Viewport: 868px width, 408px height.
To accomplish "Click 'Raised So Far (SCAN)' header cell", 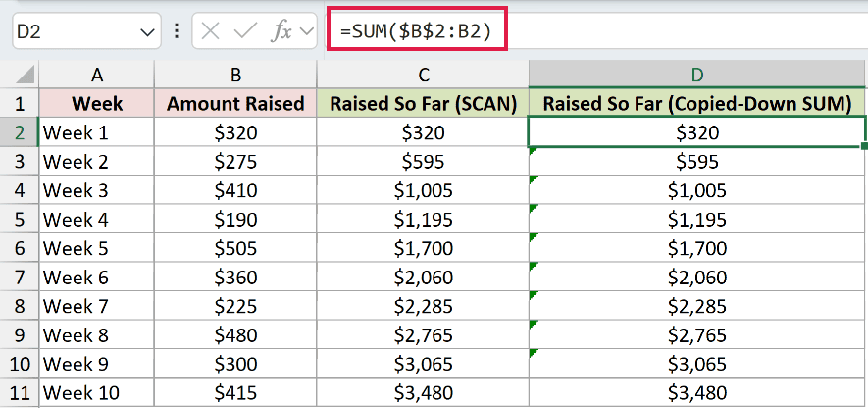I will point(423,104).
